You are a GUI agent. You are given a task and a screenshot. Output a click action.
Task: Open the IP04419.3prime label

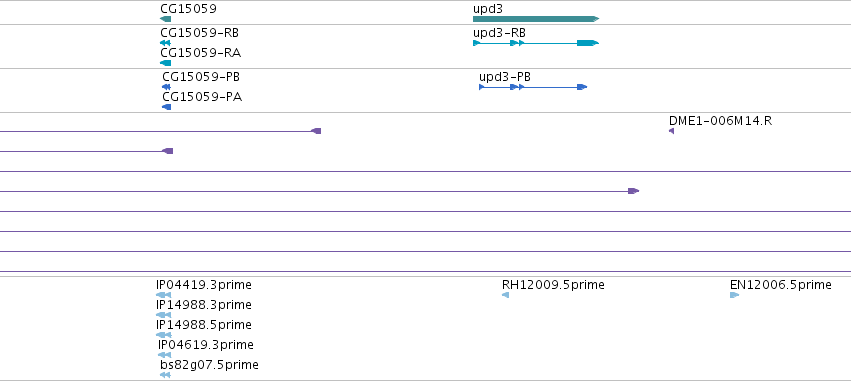[x=204, y=285]
